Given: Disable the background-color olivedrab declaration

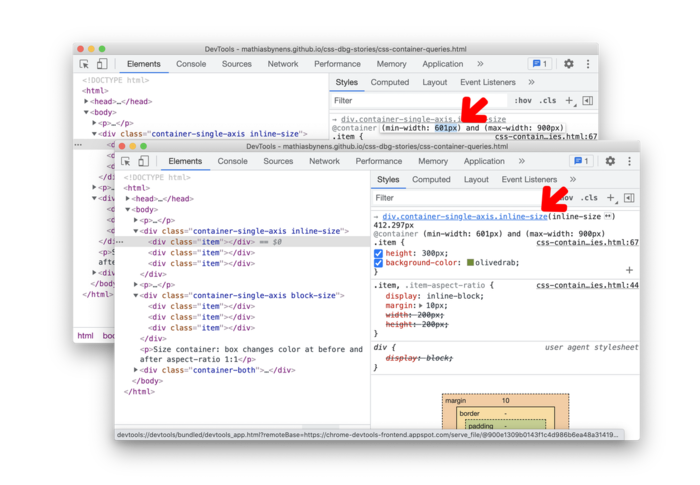Looking at the screenshot, I should pos(379,262).
